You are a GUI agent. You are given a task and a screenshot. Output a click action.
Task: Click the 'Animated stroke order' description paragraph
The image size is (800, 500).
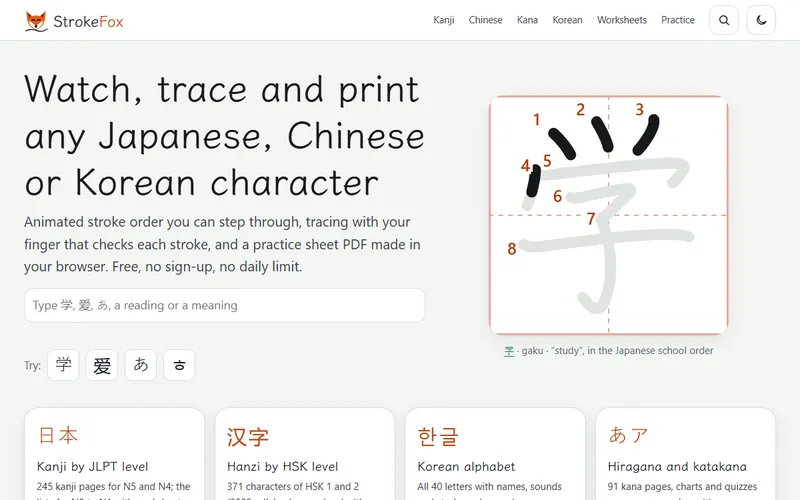(222, 244)
